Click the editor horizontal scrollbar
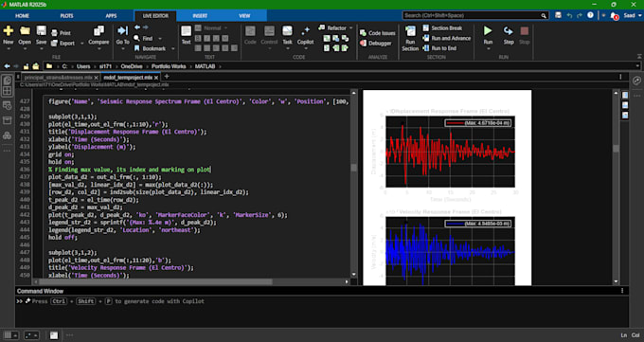 tap(155, 281)
